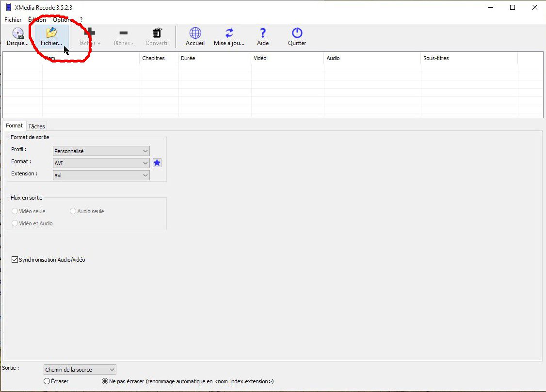Switch to the Tâches tab
Viewport: 546px width, 392px height.
[x=36, y=126]
